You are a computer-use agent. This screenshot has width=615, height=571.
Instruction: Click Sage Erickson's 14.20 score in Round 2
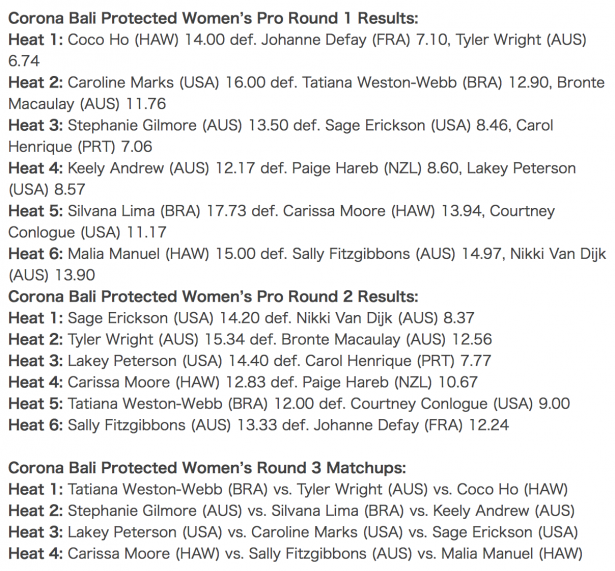click(239, 318)
